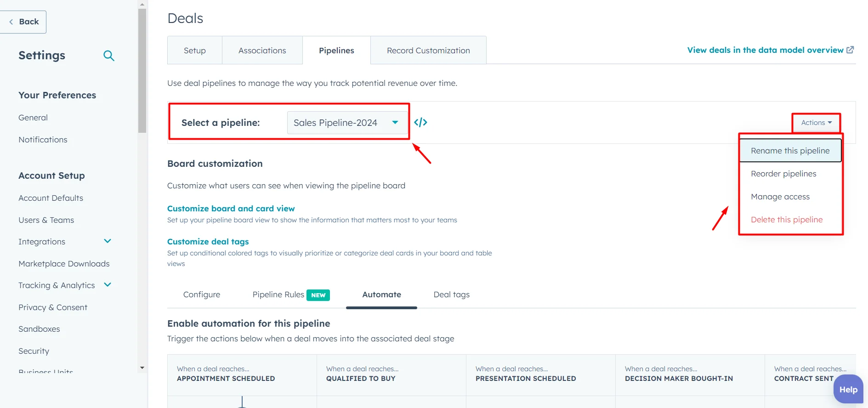Switch to Pipeline Rules tab

point(278,295)
